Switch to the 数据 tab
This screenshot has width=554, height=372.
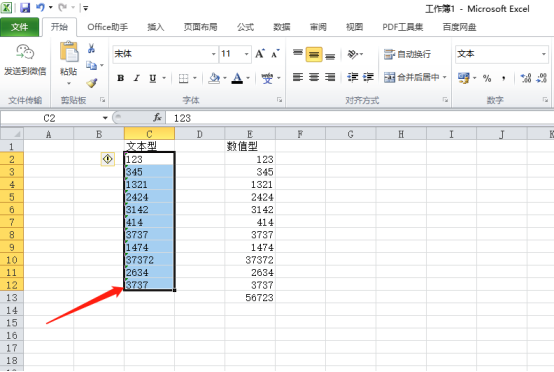click(282, 27)
